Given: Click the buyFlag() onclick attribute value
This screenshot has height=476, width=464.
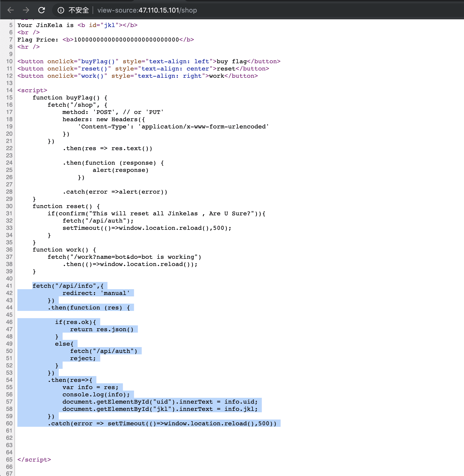Looking at the screenshot, I should (98, 62).
